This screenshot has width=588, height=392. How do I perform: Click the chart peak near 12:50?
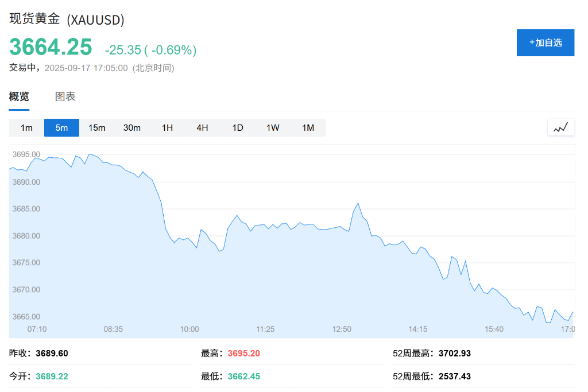[x=358, y=203]
